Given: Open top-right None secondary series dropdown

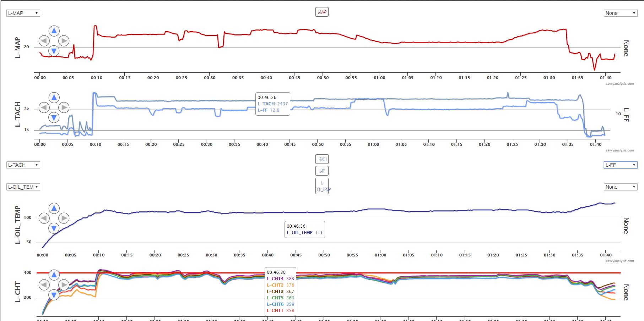Looking at the screenshot, I should [x=620, y=13].
